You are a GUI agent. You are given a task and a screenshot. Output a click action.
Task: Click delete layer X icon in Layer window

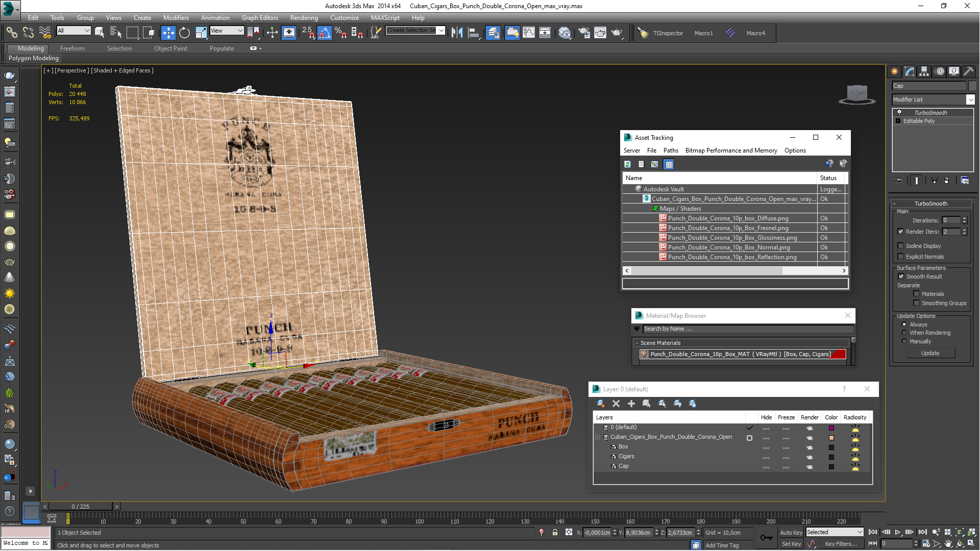click(x=616, y=404)
